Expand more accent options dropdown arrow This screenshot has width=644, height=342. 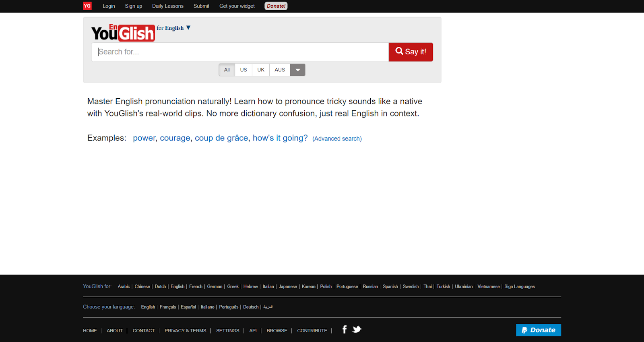click(298, 70)
